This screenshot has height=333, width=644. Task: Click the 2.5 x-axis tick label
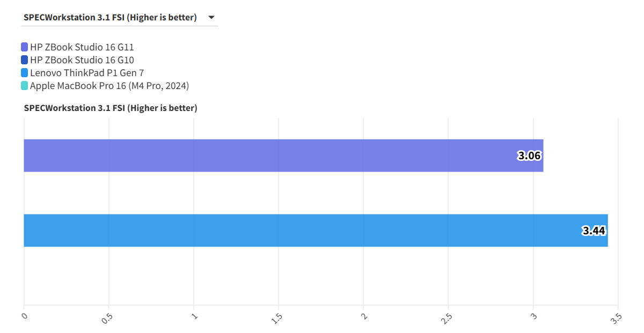click(x=447, y=318)
